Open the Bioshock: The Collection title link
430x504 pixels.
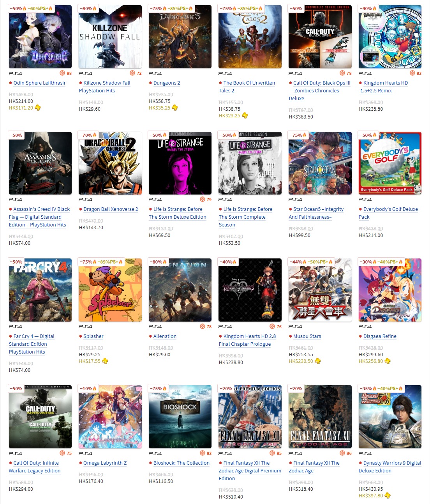182,463
